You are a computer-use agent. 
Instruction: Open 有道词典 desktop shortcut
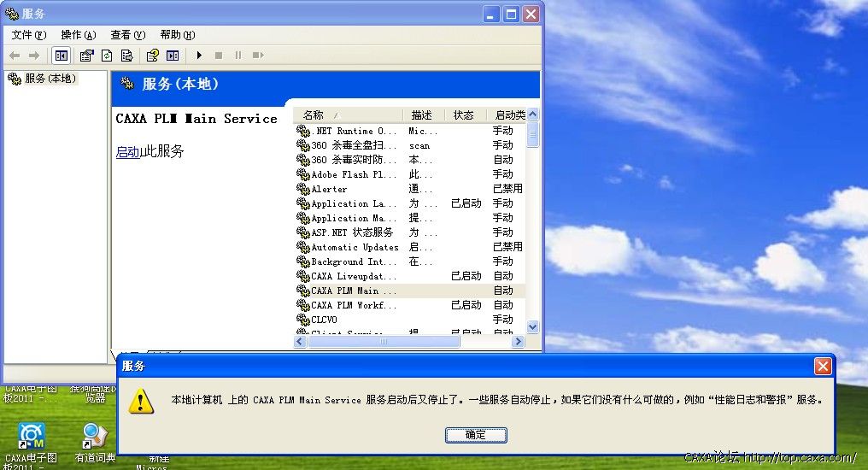(x=95, y=436)
